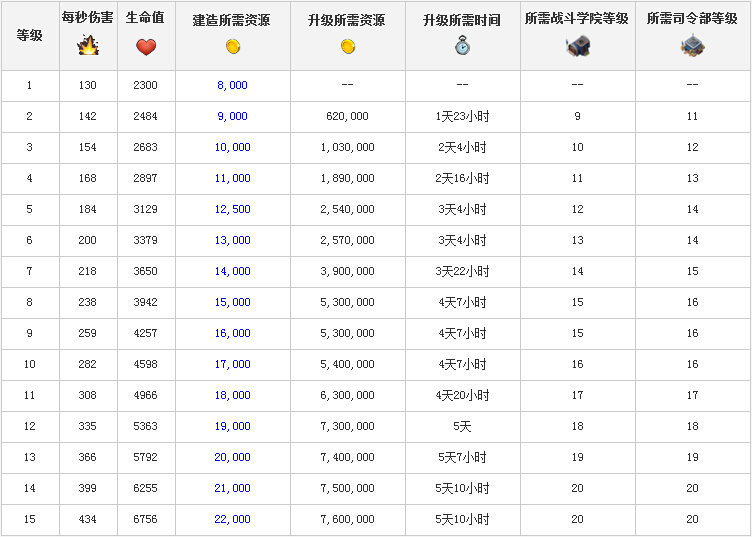Select the 434 damage value

coord(88,519)
